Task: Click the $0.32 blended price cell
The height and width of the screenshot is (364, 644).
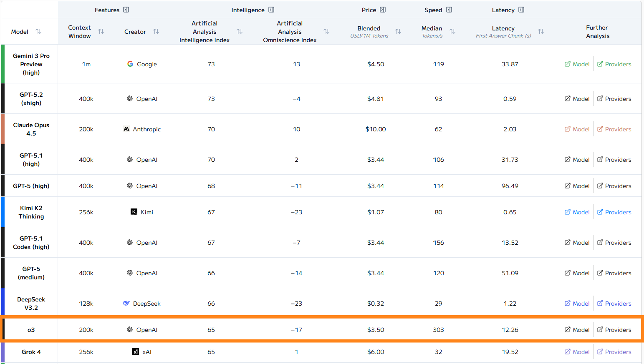Action: (376, 304)
